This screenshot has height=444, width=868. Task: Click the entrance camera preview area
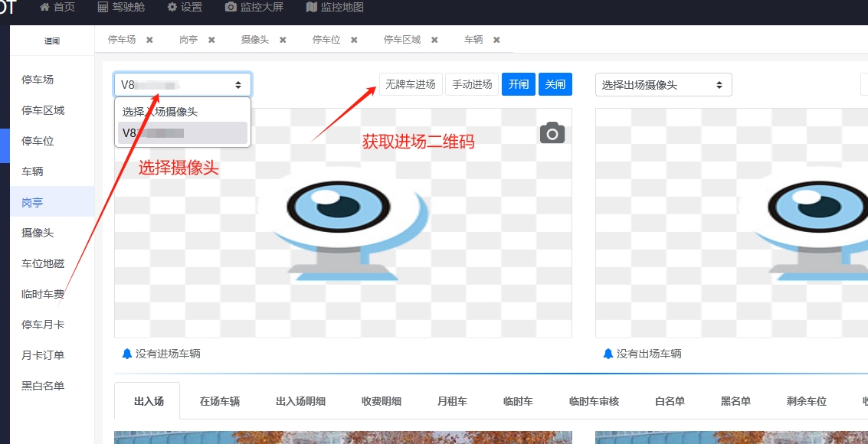click(x=343, y=223)
